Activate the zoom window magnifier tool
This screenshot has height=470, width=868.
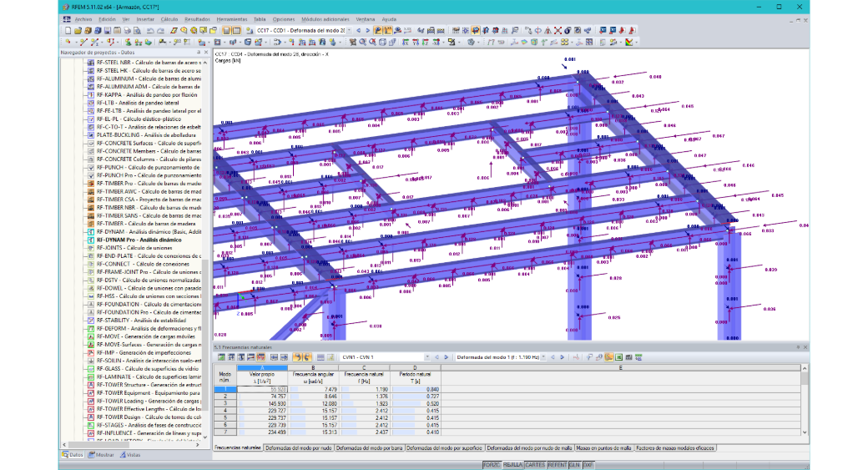click(x=362, y=42)
